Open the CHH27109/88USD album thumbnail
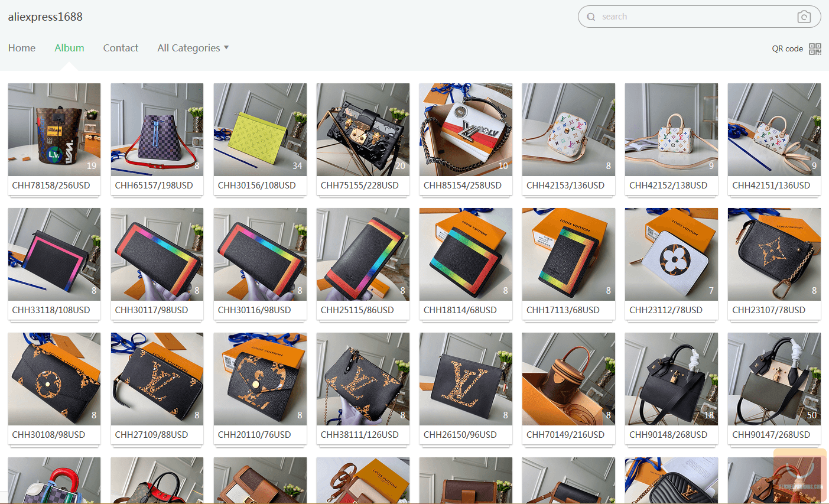829x504 pixels. (x=157, y=379)
